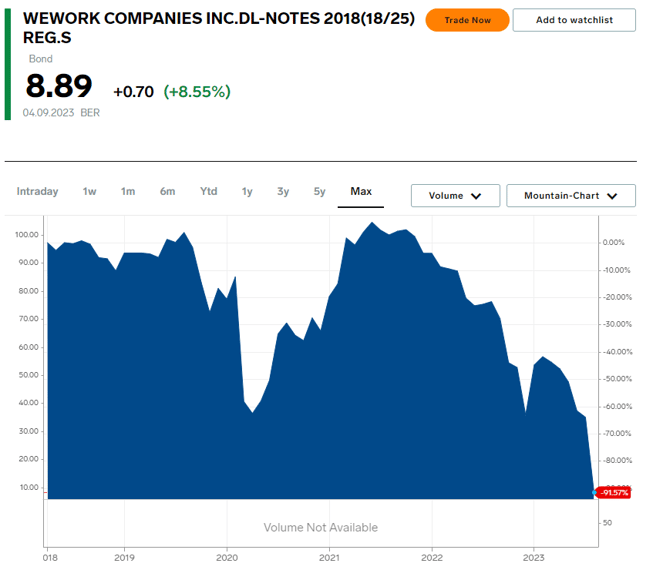Open the Volume dropdown
653x580 pixels.
tap(455, 196)
